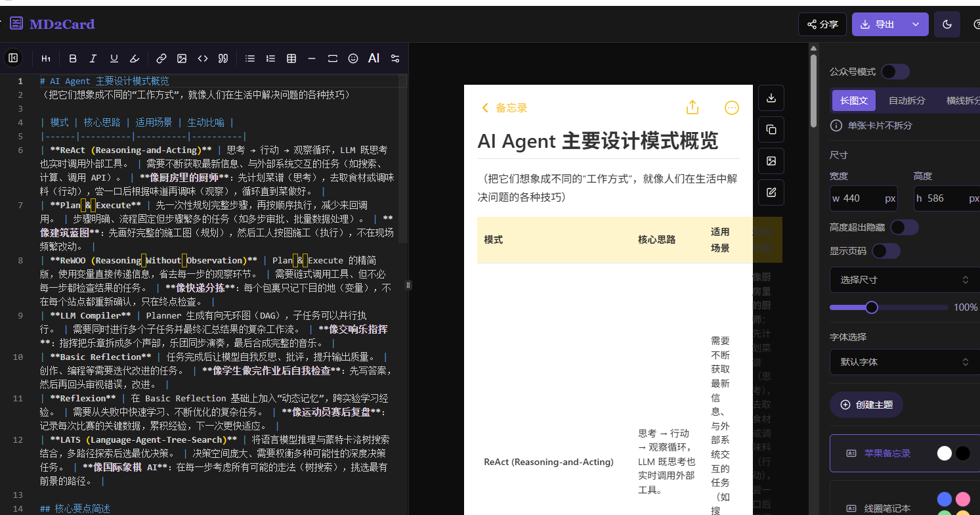Viewport: 980px width, 515px height.
Task: Click the highlighter tool icon
Action: point(135,58)
